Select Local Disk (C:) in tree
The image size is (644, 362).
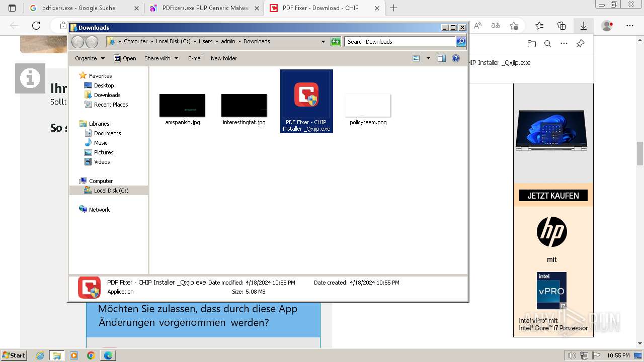point(109,191)
